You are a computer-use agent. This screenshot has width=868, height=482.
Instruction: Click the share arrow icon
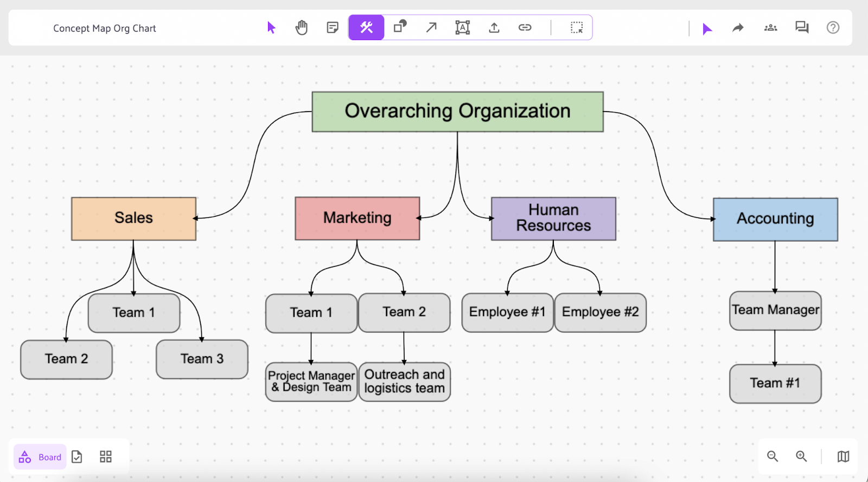(x=738, y=28)
